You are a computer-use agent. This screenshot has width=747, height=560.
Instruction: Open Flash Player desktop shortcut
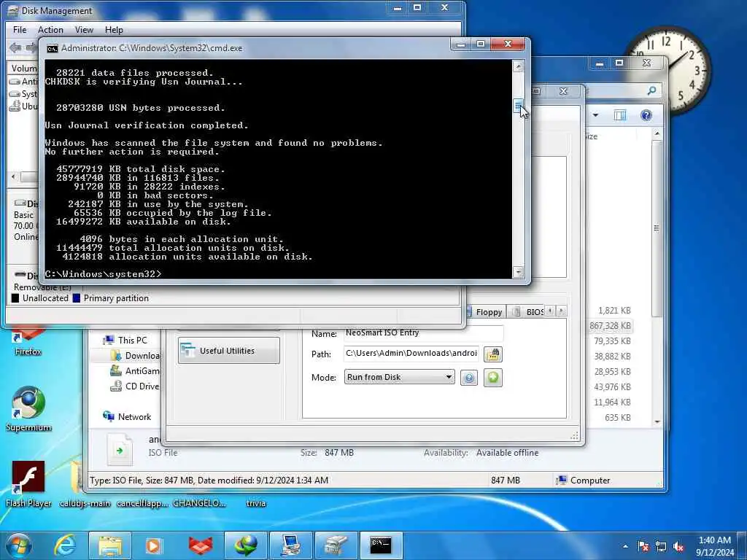click(28, 484)
